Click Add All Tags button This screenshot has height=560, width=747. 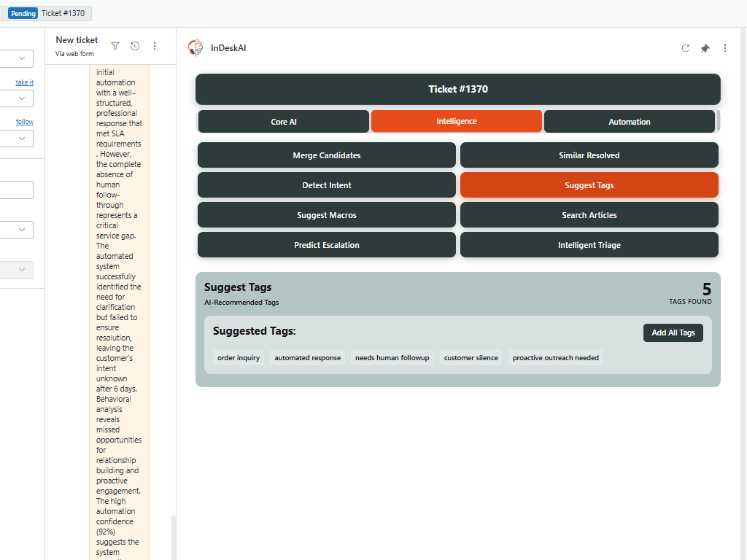click(x=673, y=332)
